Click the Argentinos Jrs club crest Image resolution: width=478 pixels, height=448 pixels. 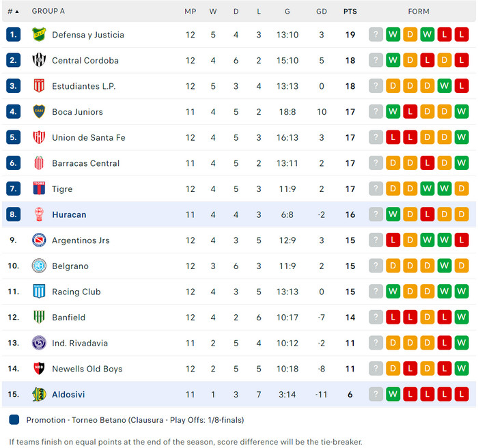coord(39,240)
